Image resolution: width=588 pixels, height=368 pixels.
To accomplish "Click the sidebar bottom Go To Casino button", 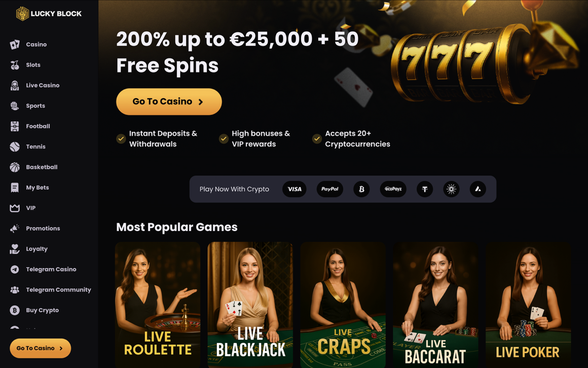I will (40, 348).
